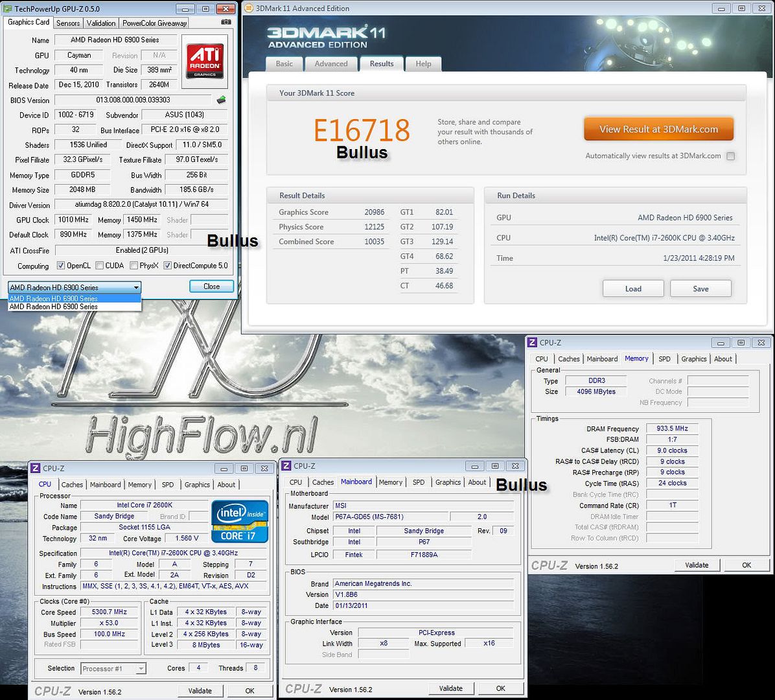Click the GPU Clock 1010 MHz field
Viewport: 775px width, 700px height.
(73, 220)
